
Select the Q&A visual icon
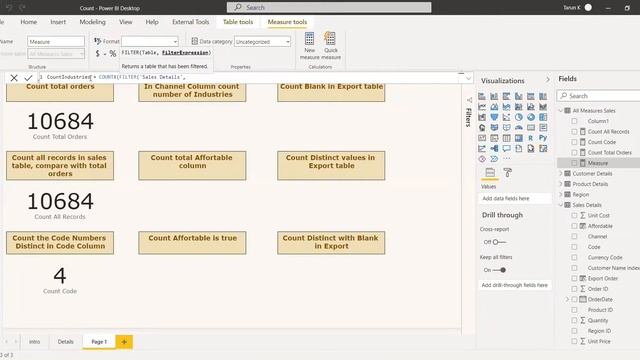click(x=507, y=149)
